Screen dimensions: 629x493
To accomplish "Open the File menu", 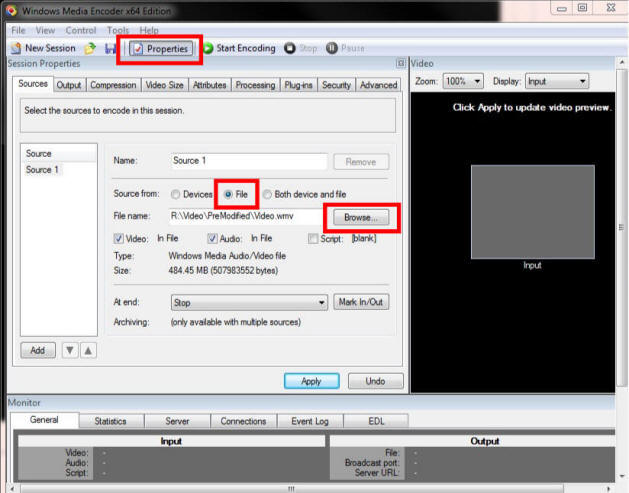I will pyautogui.click(x=18, y=30).
